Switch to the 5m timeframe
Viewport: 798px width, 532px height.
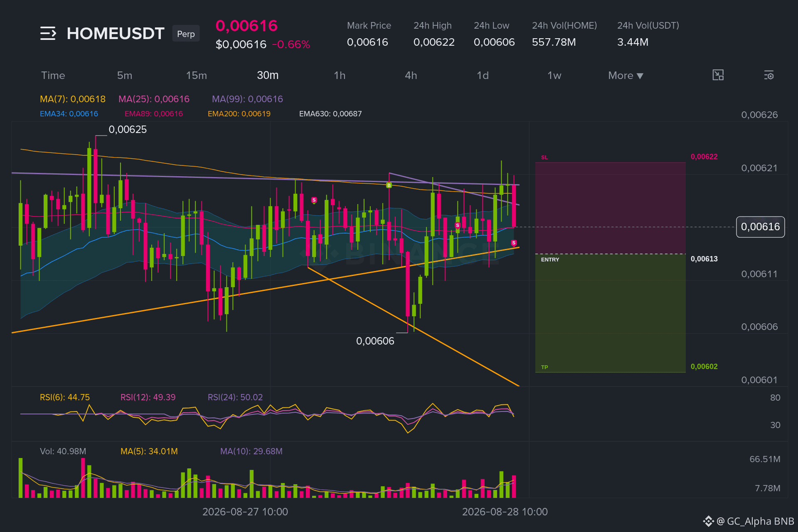point(124,75)
